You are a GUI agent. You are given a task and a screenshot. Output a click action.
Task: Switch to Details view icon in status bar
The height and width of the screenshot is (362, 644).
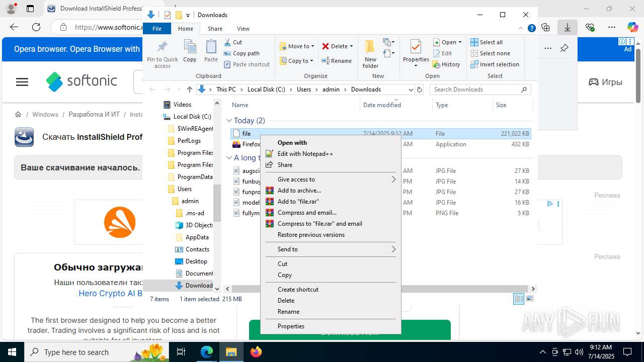[518, 299]
